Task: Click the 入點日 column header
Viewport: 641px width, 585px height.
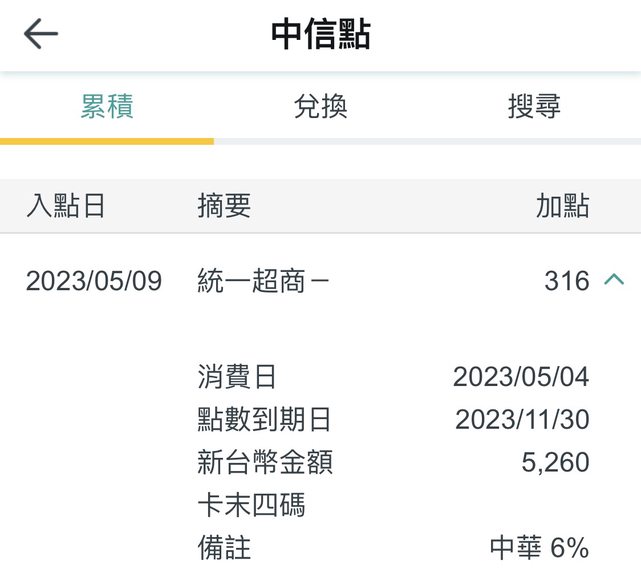Action: tap(66, 206)
